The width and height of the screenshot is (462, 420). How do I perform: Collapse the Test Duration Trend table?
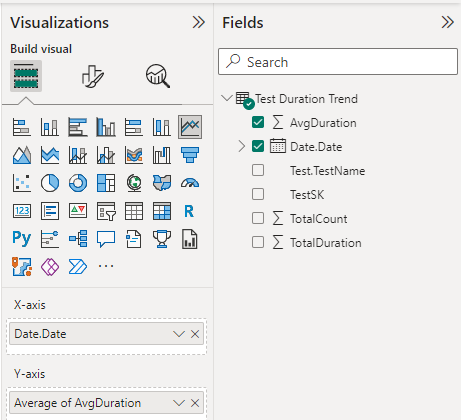click(x=227, y=98)
